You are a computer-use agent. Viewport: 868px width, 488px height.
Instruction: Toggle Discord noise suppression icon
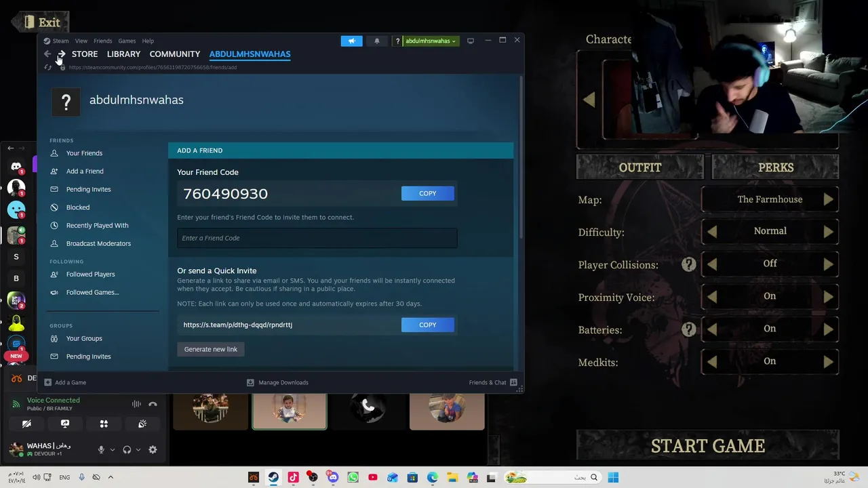pyautogui.click(x=136, y=404)
